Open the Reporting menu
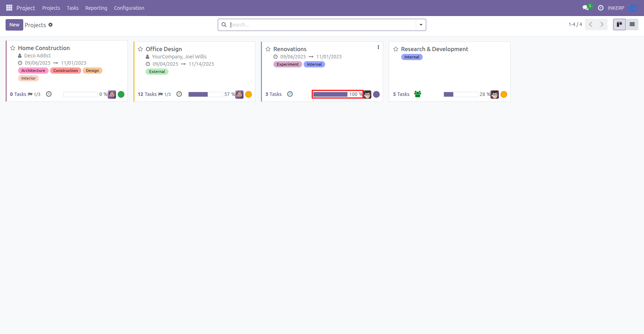644x334 pixels. 96,8
